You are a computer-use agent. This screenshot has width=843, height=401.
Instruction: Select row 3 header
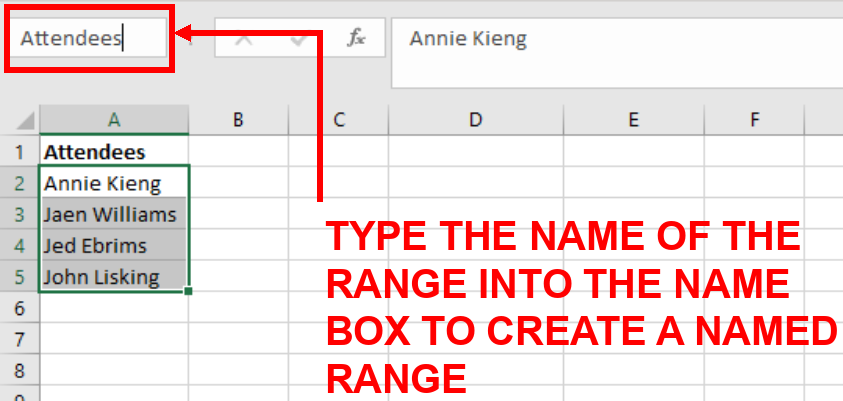[19, 214]
